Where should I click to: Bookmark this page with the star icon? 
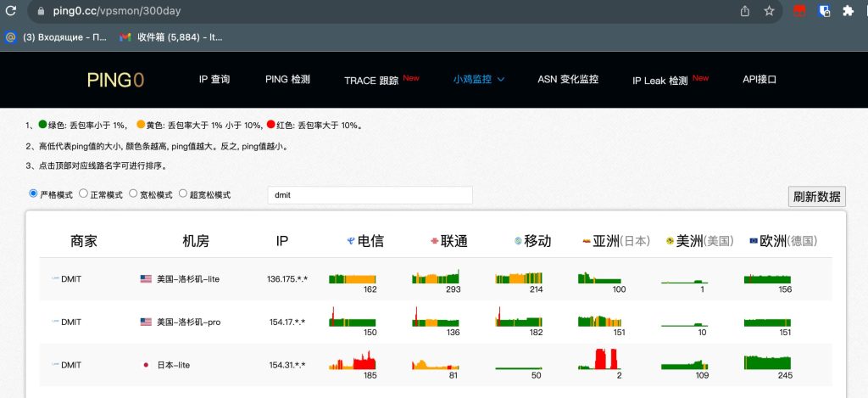(769, 10)
